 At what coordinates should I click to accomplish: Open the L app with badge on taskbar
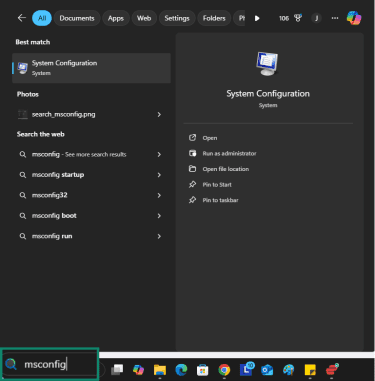tap(246, 369)
